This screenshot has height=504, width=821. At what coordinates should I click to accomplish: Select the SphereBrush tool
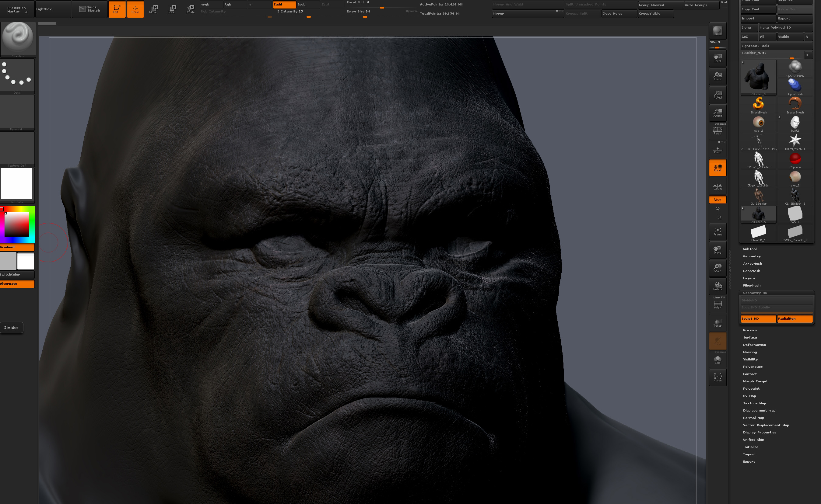tap(795, 69)
